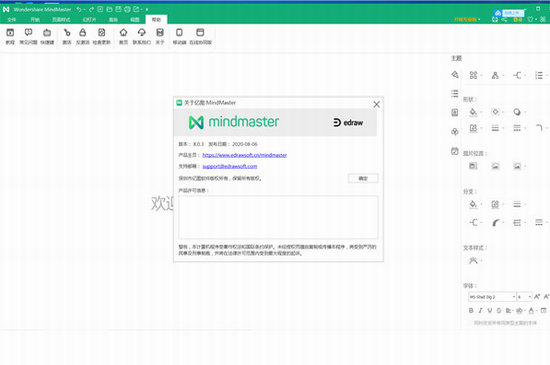550x365 pixels.
Task: Click the Deactivate (反激活) lock icon
Action: (x=83, y=36)
